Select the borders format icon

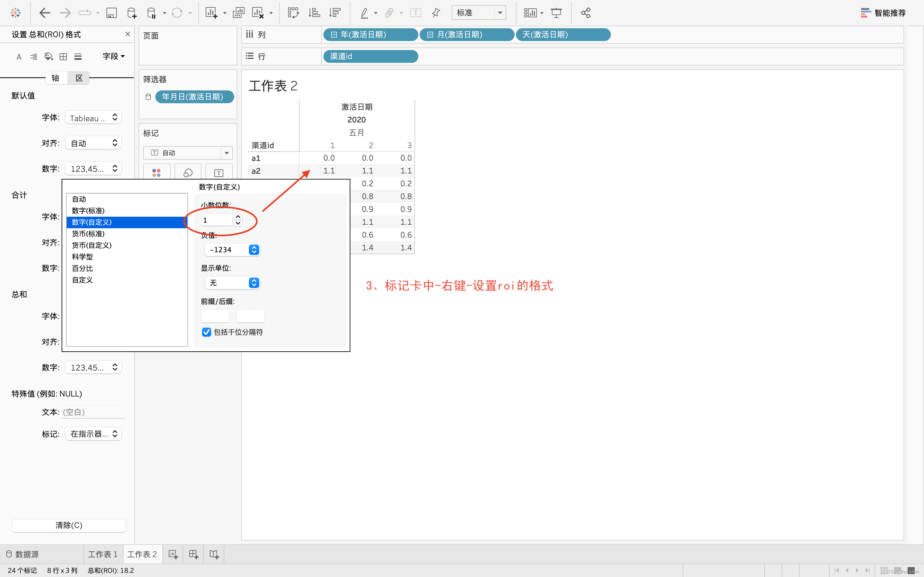(x=64, y=57)
